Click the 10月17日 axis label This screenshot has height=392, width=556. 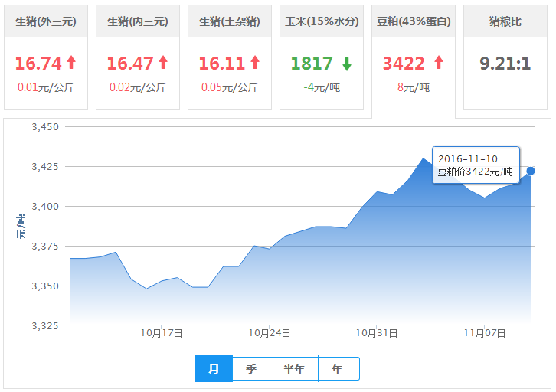162,333
